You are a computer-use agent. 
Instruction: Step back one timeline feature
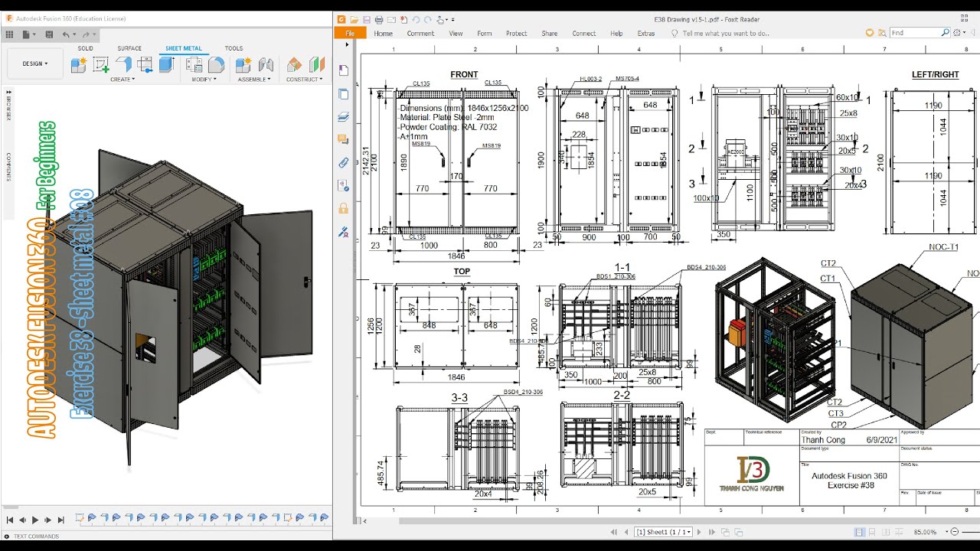coord(22,520)
